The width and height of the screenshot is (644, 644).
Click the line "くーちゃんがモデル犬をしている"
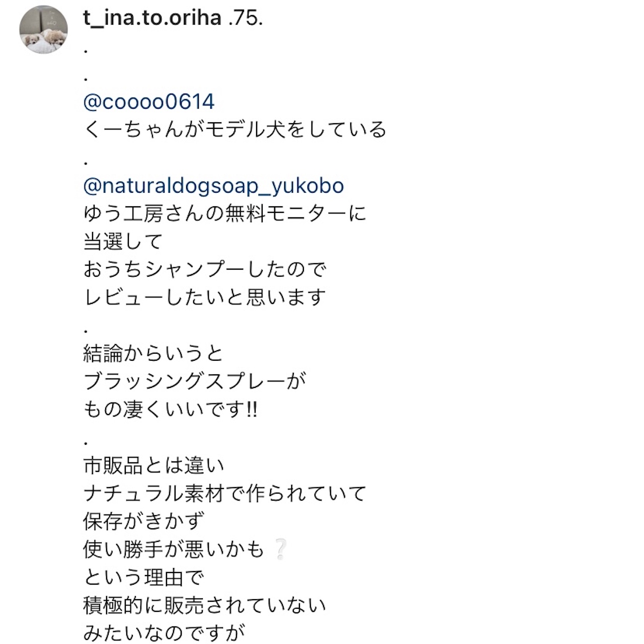pos(234,130)
